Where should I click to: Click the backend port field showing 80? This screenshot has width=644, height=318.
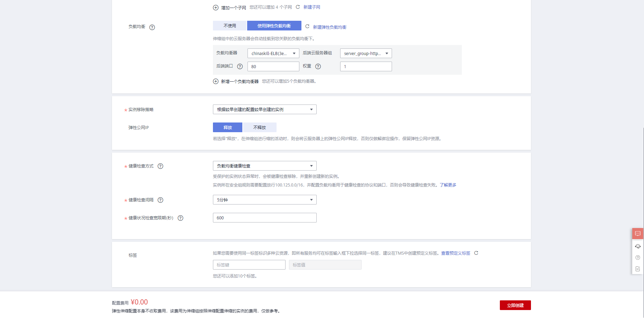coord(273,66)
